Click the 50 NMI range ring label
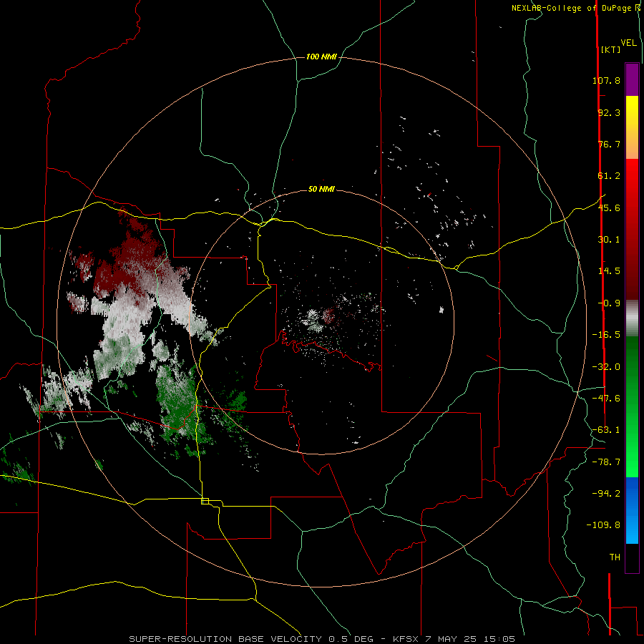Image resolution: width=644 pixels, height=644 pixels. (x=321, y=189)
